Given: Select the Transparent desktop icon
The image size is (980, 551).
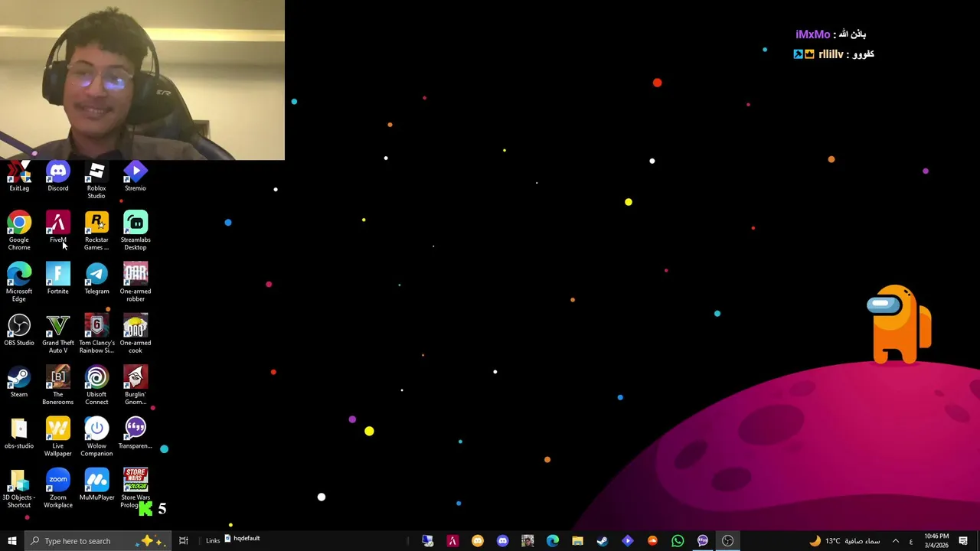Looking at the screenshot, I should point(136,433).
